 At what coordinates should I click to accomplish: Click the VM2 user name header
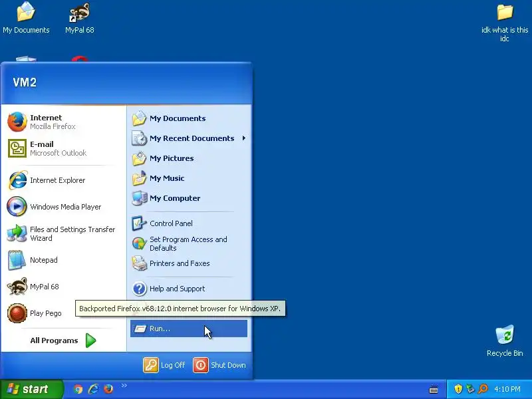pyautogui.click(x=25, y=82)
